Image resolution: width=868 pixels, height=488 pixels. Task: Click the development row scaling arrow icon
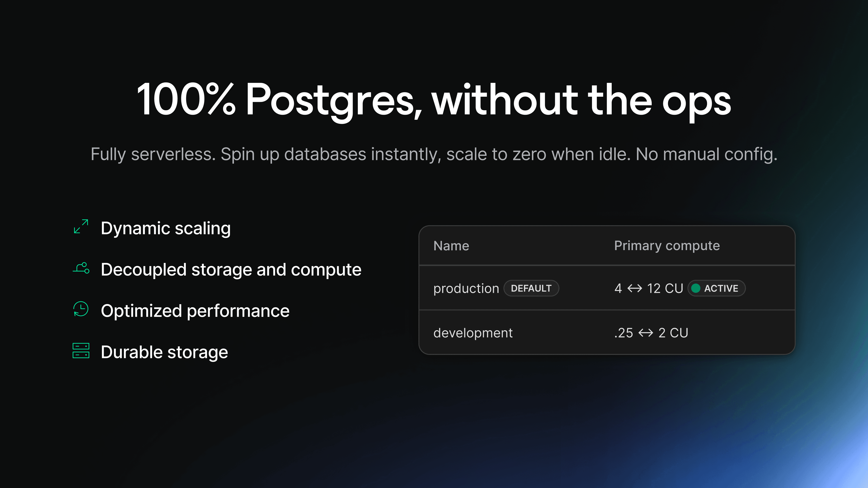point(646,333)
